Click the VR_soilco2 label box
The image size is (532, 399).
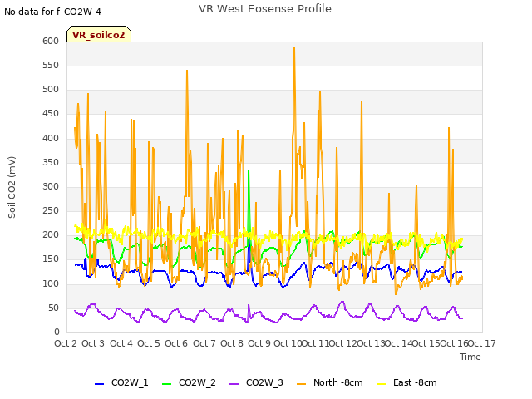(x=99, y=34)
